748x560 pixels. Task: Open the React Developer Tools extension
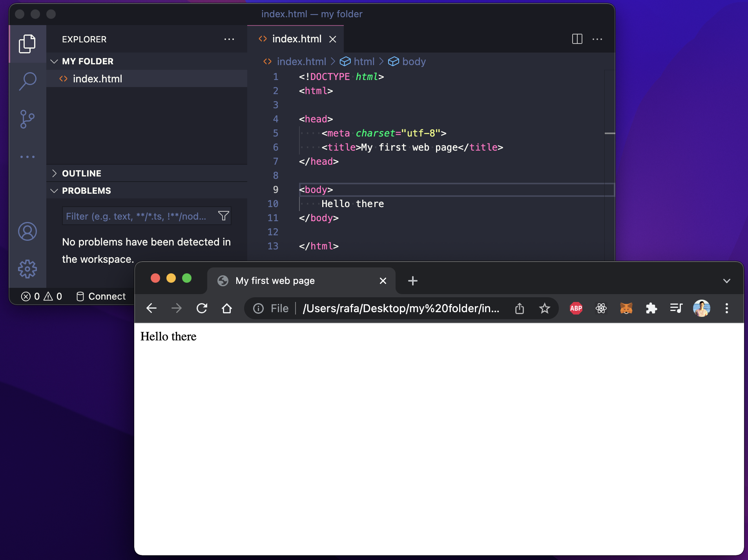pyautogui.click(x=601, y=309)
